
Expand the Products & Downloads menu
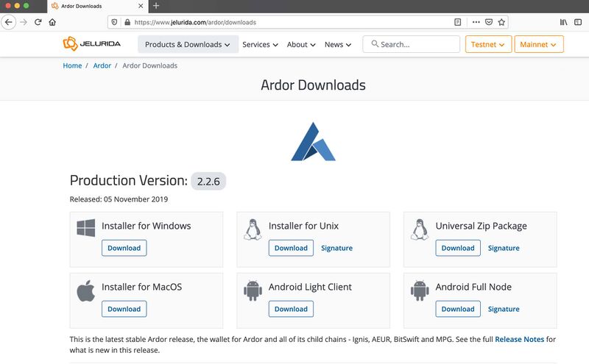(187, 44)
